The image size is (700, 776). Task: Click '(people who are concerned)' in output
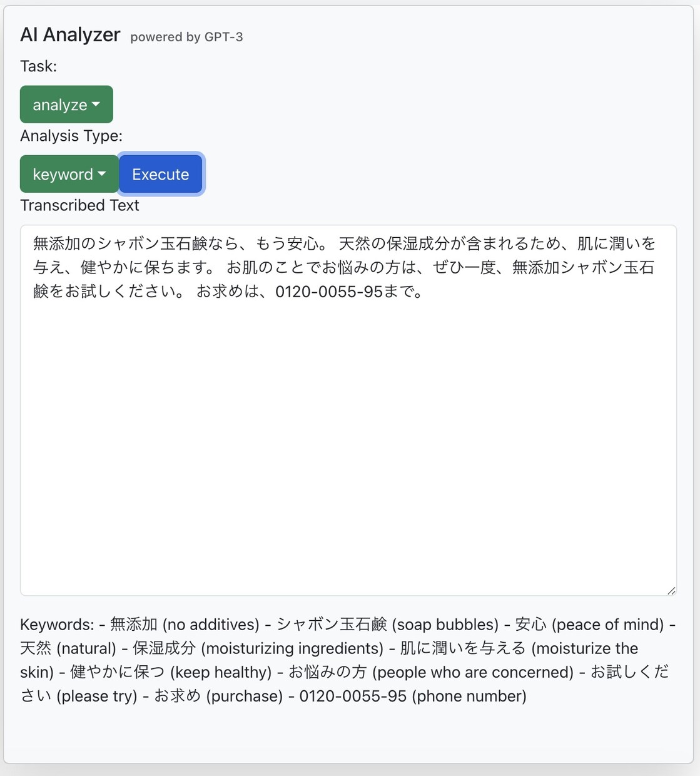(473, 672)
